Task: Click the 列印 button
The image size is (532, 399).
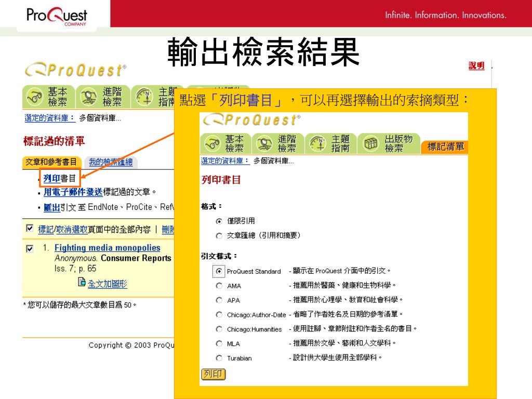Action: (214, 374)
